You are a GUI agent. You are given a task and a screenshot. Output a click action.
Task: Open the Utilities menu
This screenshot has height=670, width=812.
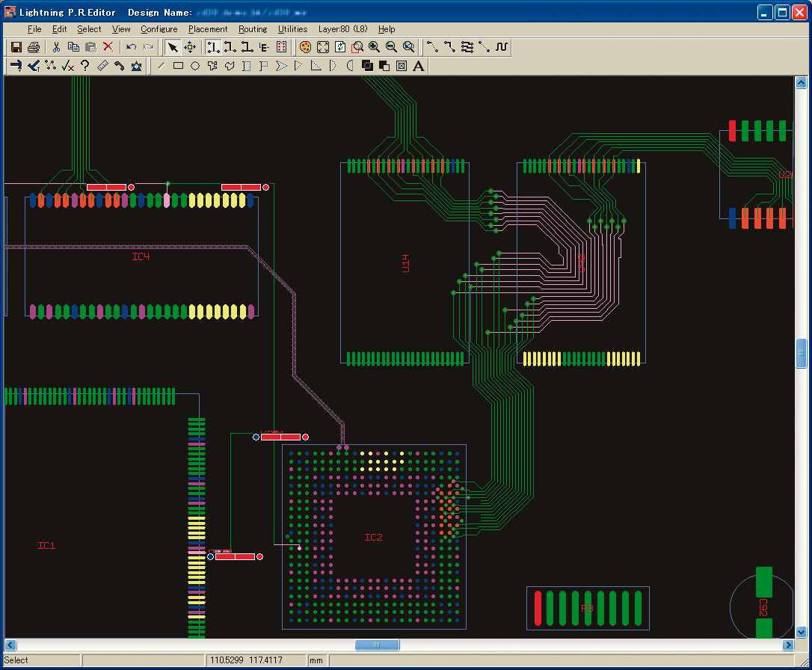[x=292, y=29]
